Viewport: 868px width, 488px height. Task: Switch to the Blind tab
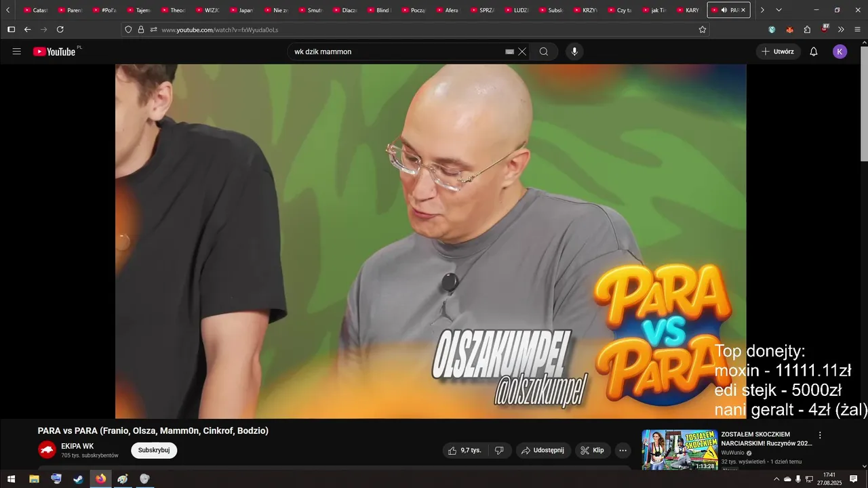tap(378, 10)
